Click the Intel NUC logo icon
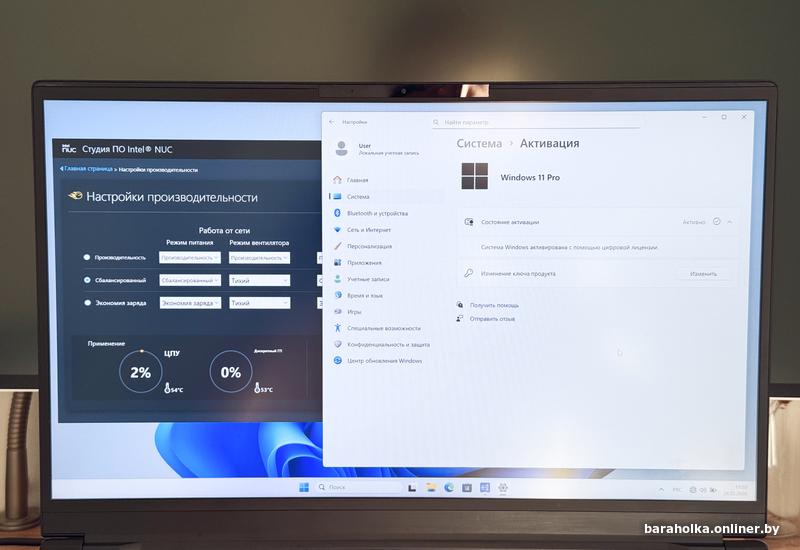This screenshot has height=550, width=800. click(69, 148)
